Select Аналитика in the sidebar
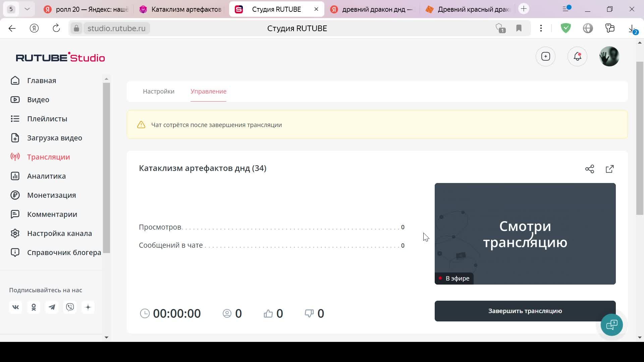This screenshot has height=362, width=644. (46, 176)
